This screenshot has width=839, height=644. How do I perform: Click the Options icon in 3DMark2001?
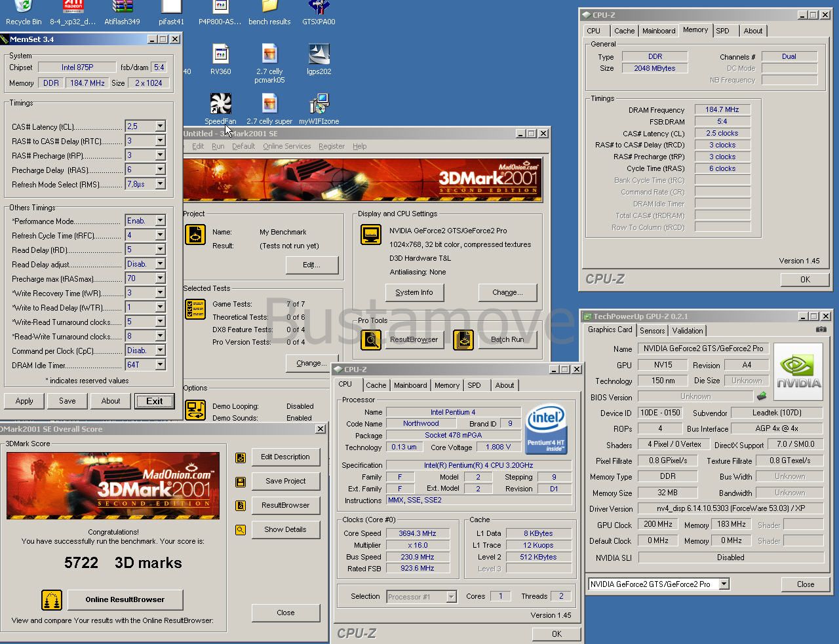pos(195,409)
